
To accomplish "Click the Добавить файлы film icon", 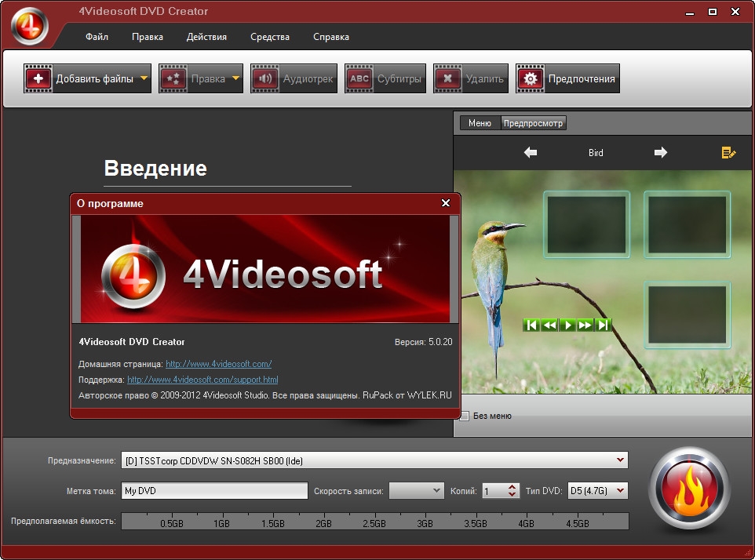I will pyautogui.click(x=38, y=78).
